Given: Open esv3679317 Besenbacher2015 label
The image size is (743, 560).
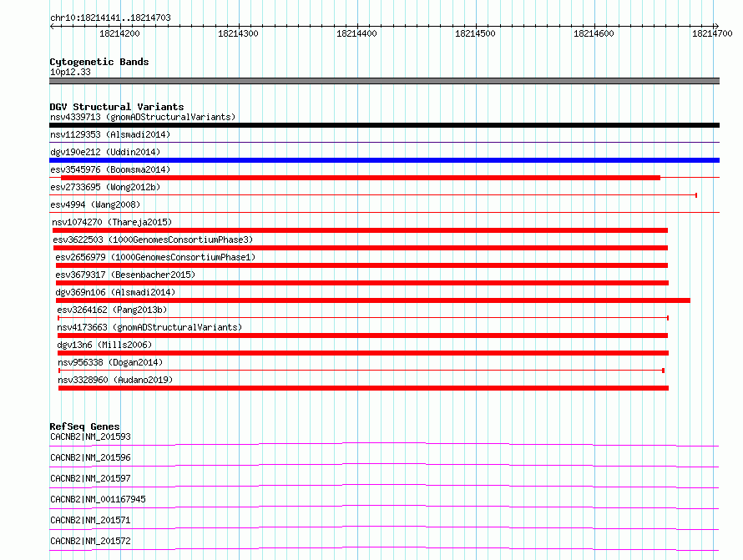Looking at the screenshot, I should click(125, 275).
